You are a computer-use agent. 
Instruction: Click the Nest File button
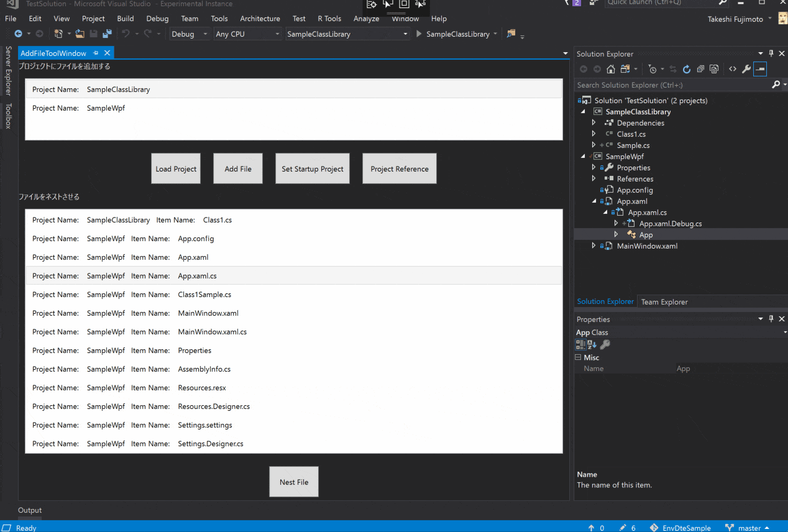click(294, 482)
